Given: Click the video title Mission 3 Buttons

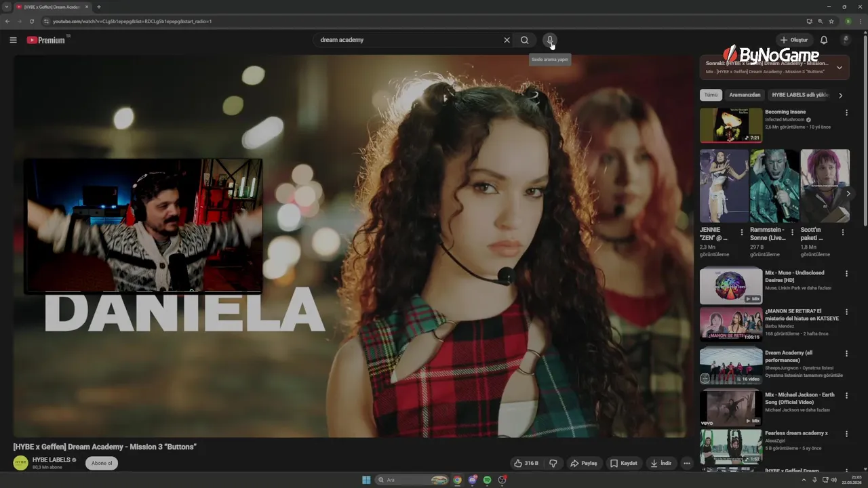Looking at the screenshot, I should 104,447.
